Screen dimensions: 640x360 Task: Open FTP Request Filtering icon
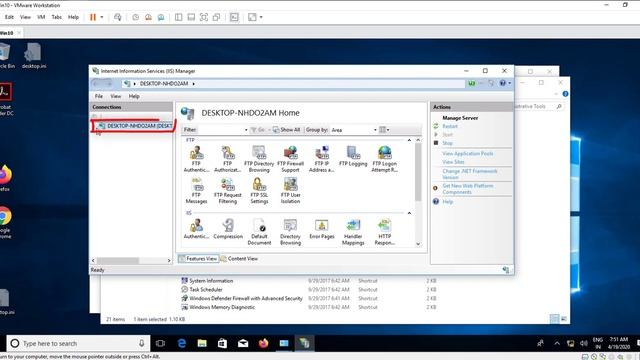pos(227,190)
